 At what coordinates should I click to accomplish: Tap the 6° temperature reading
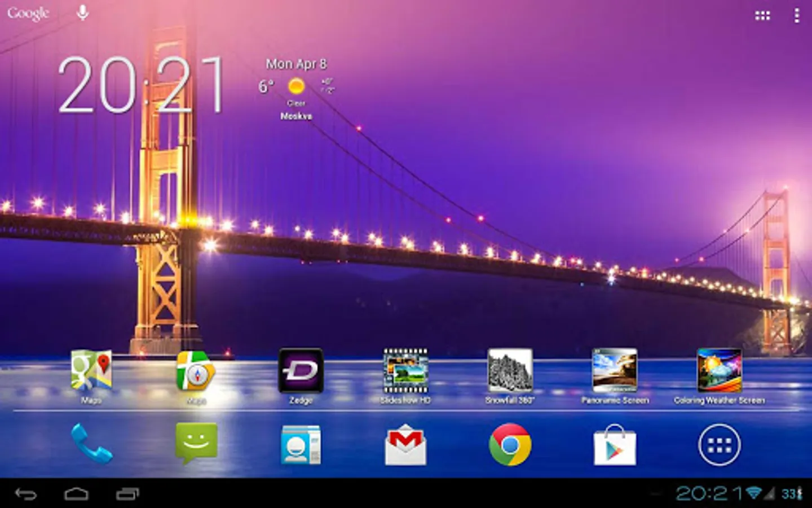tap(266, 86)
